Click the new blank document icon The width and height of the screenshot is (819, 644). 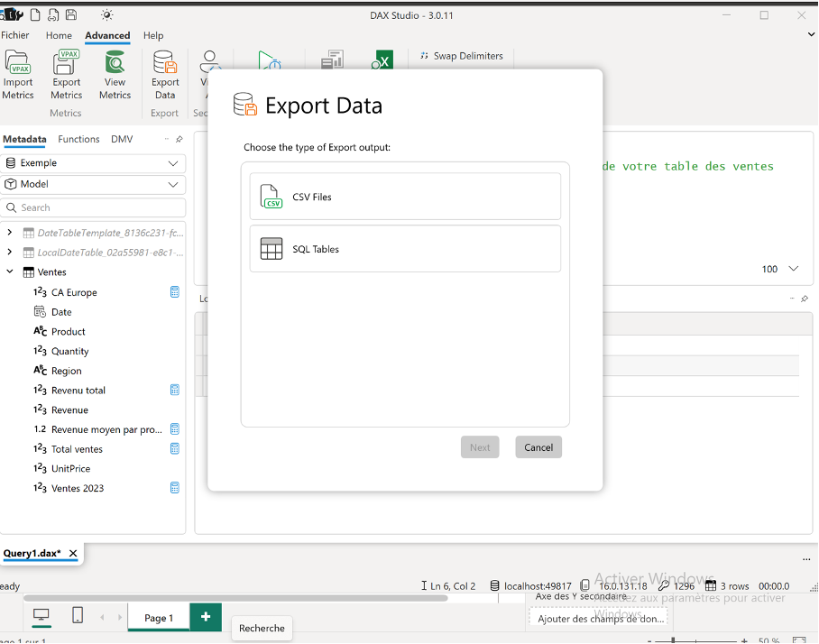coord(35,14)
